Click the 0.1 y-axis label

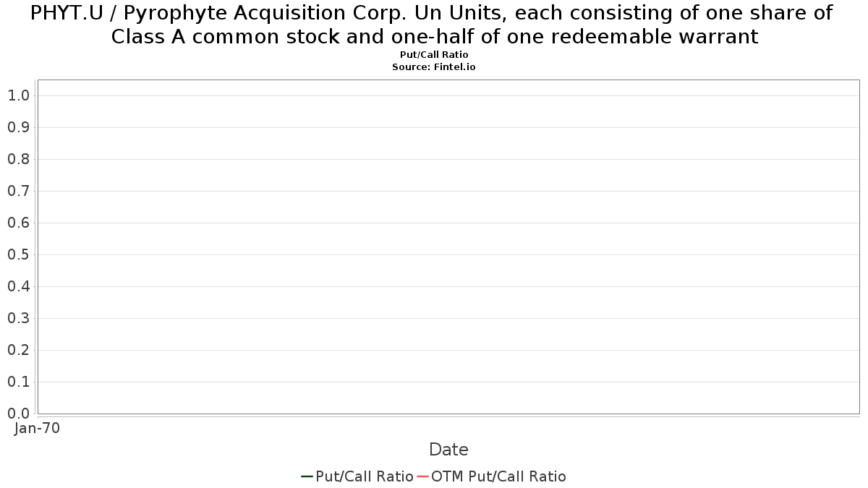pyautogui.click(x=18, y=382)
